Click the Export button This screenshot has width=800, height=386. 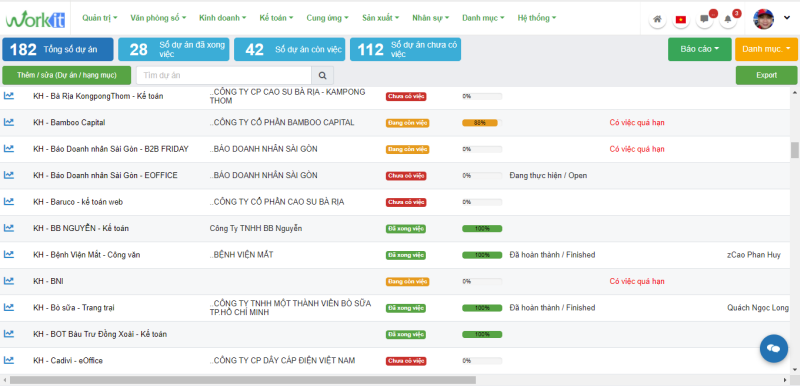[766, 75]
